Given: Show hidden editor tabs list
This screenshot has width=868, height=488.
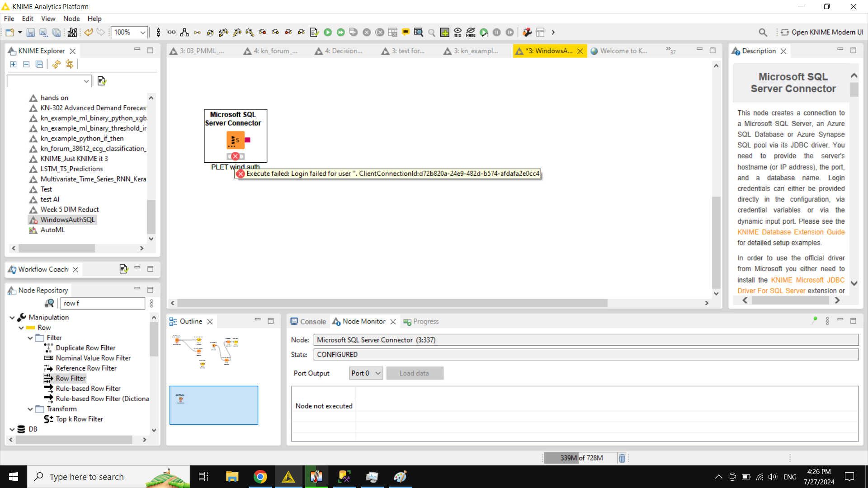Looking at the screenshot, I should (x=670, y=51).
